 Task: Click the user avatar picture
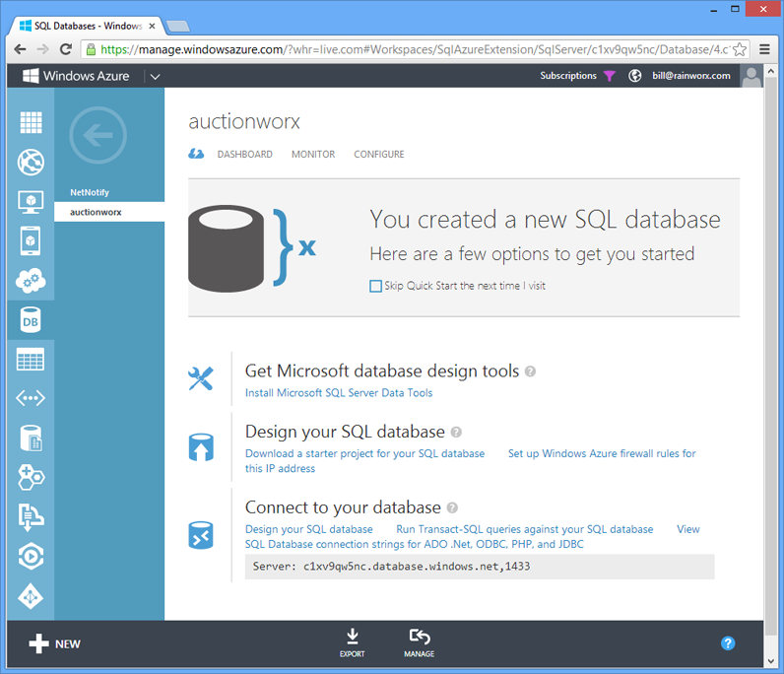coord(751,76)
